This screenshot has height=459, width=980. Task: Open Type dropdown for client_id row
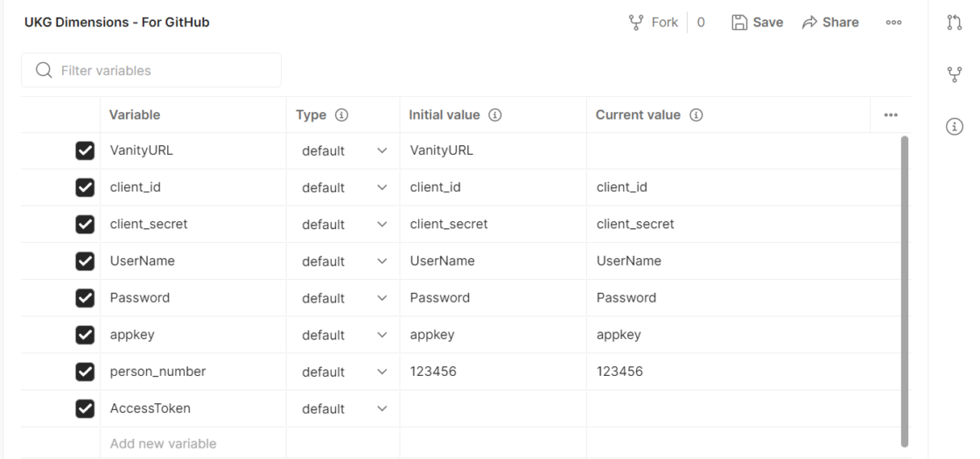pos(343,187)
